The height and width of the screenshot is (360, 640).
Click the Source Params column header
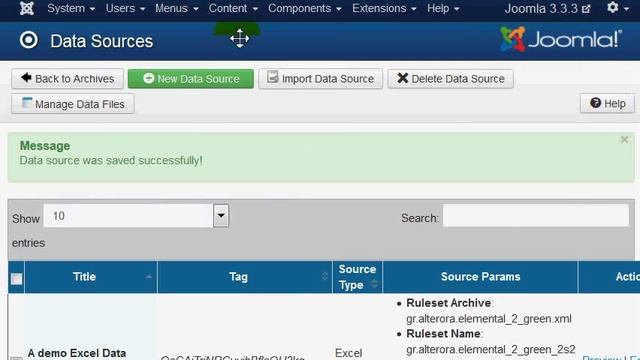tap(480, 277)
